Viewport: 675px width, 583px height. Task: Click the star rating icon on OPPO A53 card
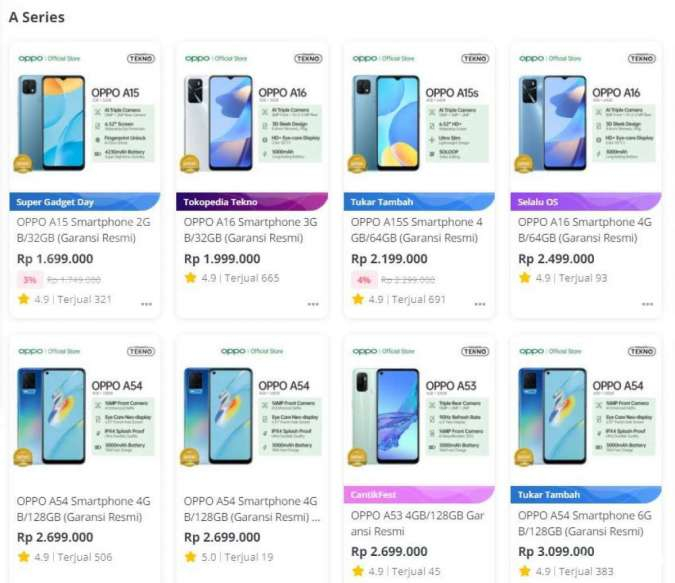358,571
